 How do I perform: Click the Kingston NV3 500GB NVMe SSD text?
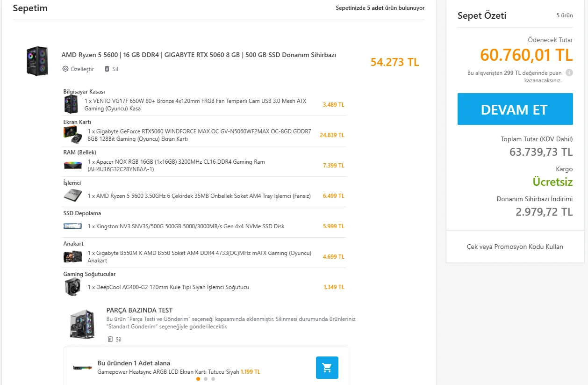186,226
